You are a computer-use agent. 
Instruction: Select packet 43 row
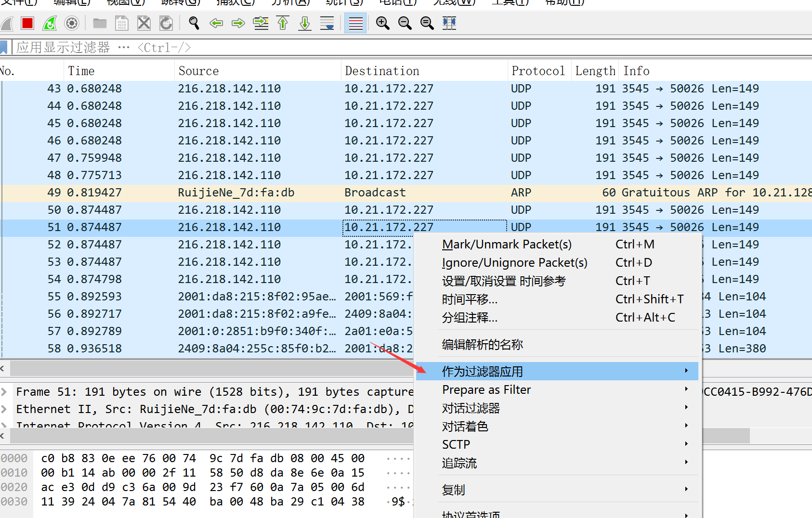coord(406,89)
